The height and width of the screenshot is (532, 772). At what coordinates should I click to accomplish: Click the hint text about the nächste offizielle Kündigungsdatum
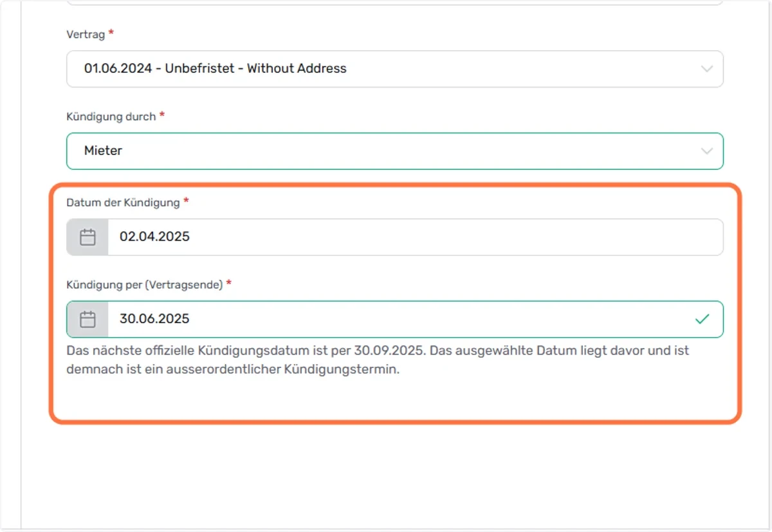click(378, 361)
